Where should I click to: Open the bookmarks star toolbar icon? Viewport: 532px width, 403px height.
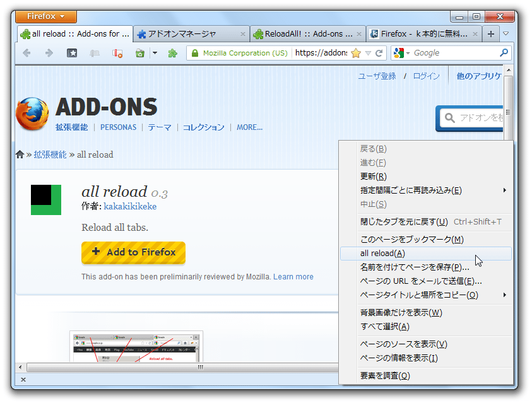coord(72,53)
